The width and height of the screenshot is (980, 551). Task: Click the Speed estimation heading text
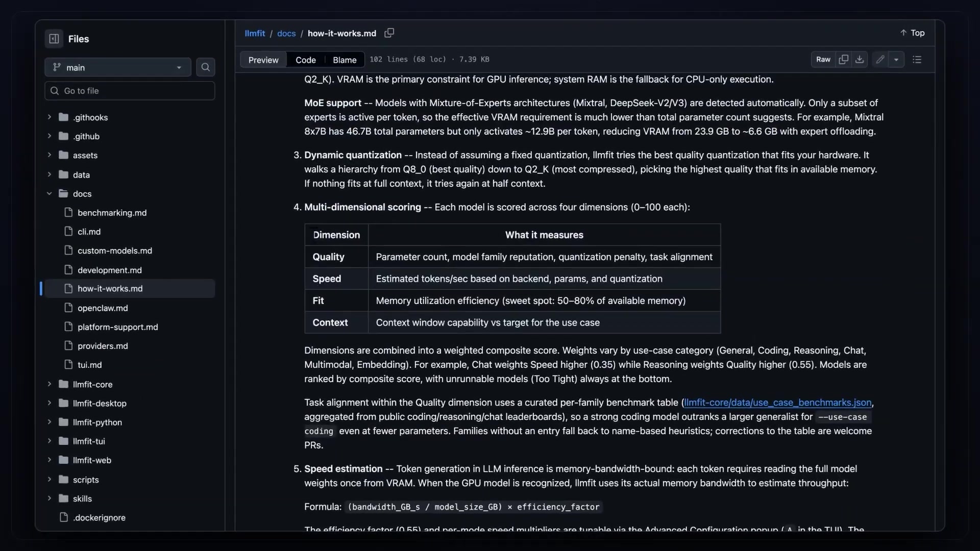[343, 469]
